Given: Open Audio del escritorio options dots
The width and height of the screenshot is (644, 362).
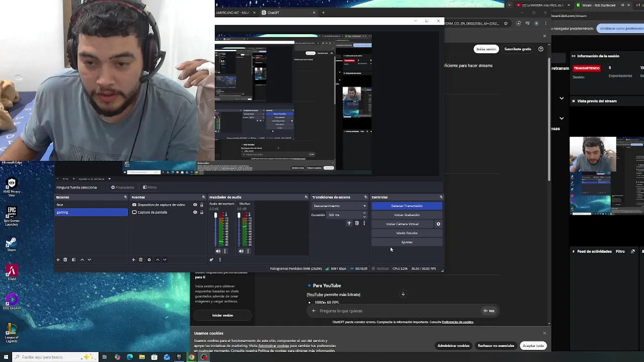Looking at the screenshot, I should click(x=225, y=251).
